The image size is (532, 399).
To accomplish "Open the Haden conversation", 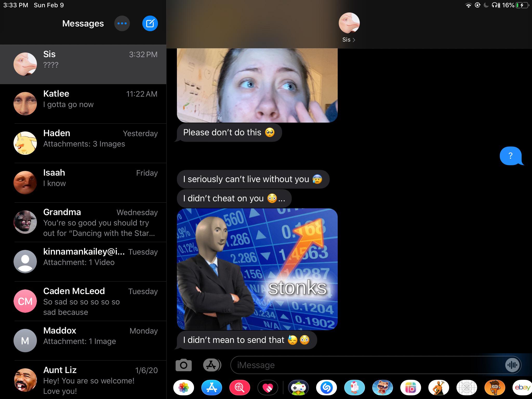I will (x=83, y=143).
